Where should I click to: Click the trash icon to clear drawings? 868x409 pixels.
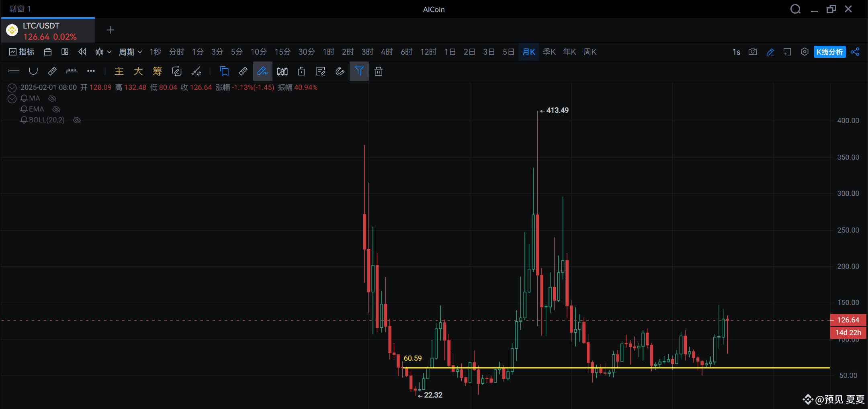pos(378,71)
